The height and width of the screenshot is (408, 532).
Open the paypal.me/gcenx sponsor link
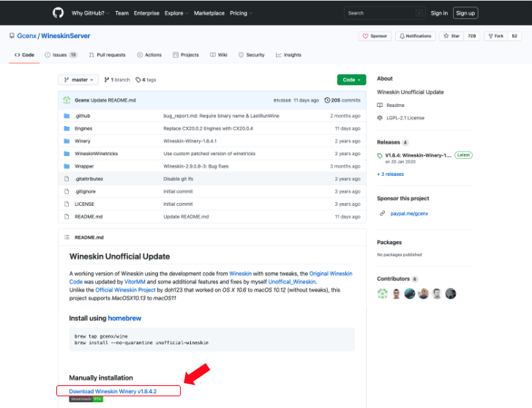pos(409,213)
